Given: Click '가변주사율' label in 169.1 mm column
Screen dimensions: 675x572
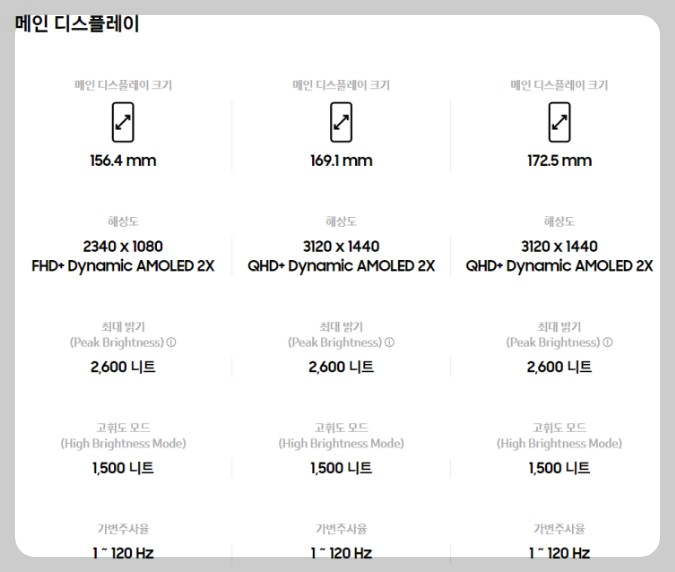Looking at the screenshot, I should (341, 529).
